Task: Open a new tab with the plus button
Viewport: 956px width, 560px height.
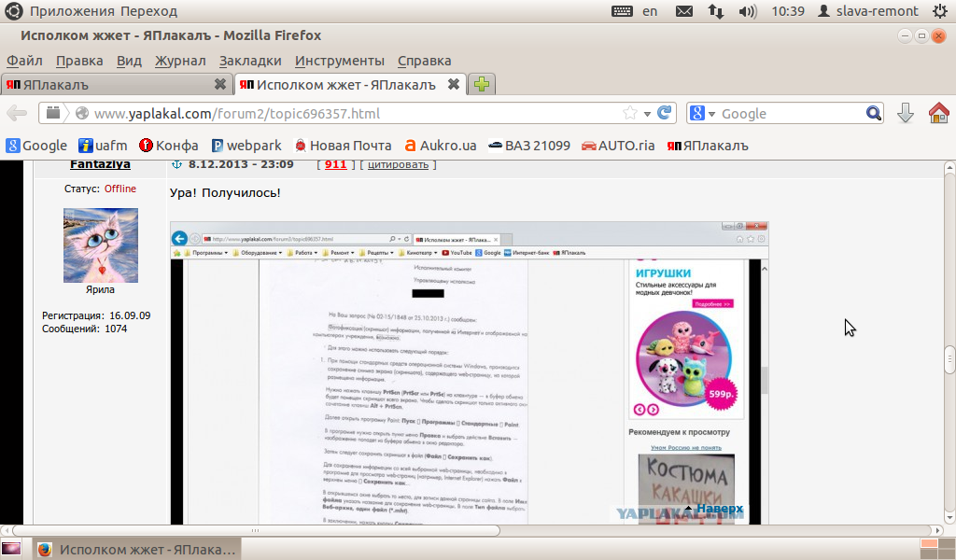Action: (x=482, y=84)
